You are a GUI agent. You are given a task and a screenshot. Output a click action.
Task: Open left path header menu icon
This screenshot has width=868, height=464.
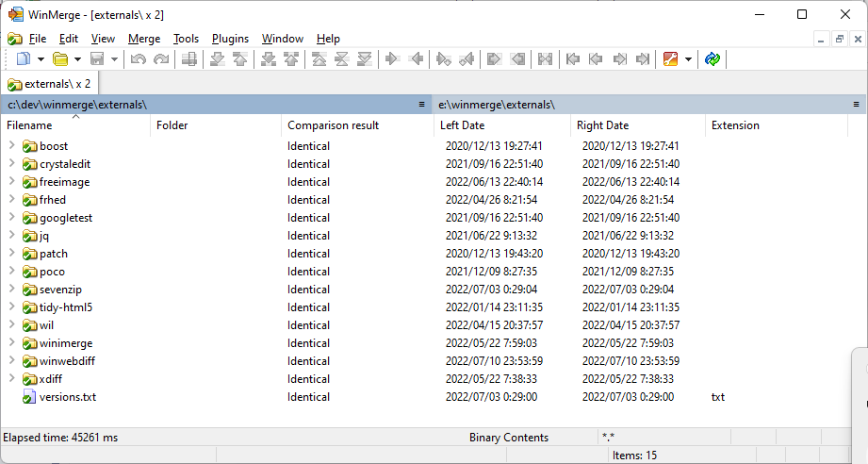point(422,104)
